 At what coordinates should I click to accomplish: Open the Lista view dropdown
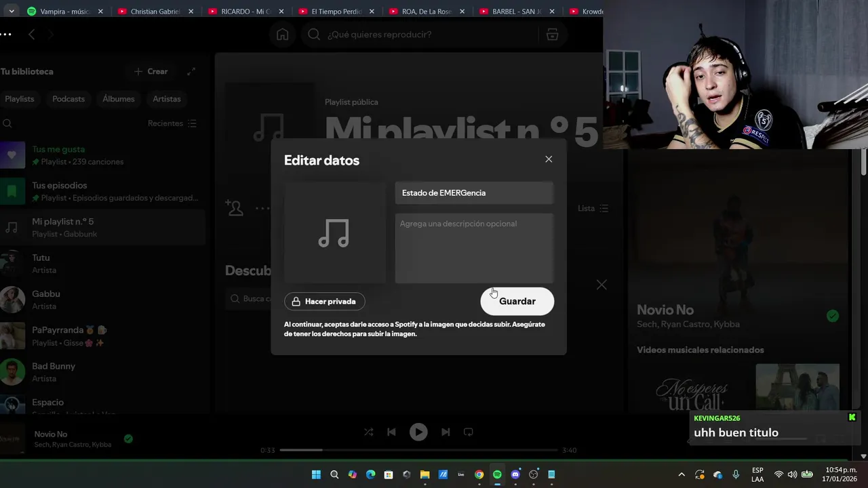[593, 208]
